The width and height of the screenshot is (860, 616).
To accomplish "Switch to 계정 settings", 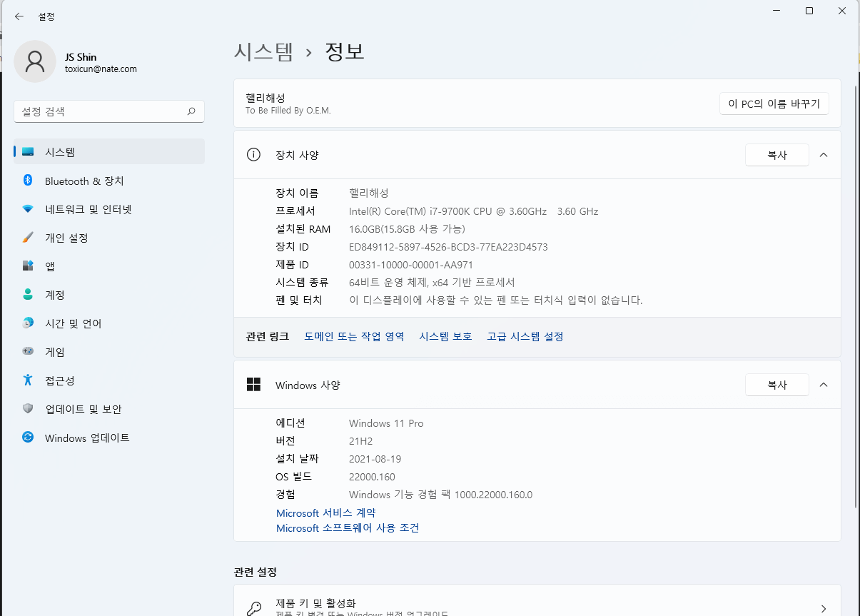I will click(109, 295).
